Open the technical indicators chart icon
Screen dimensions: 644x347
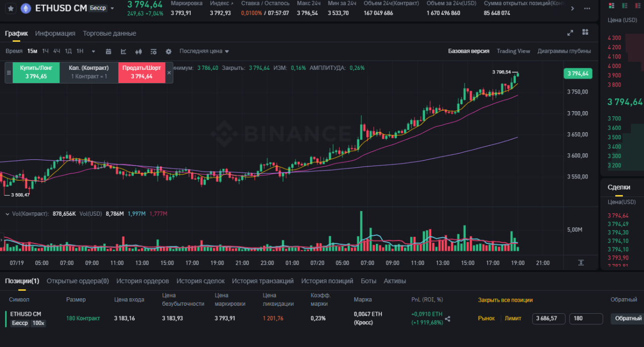point(123,51)
